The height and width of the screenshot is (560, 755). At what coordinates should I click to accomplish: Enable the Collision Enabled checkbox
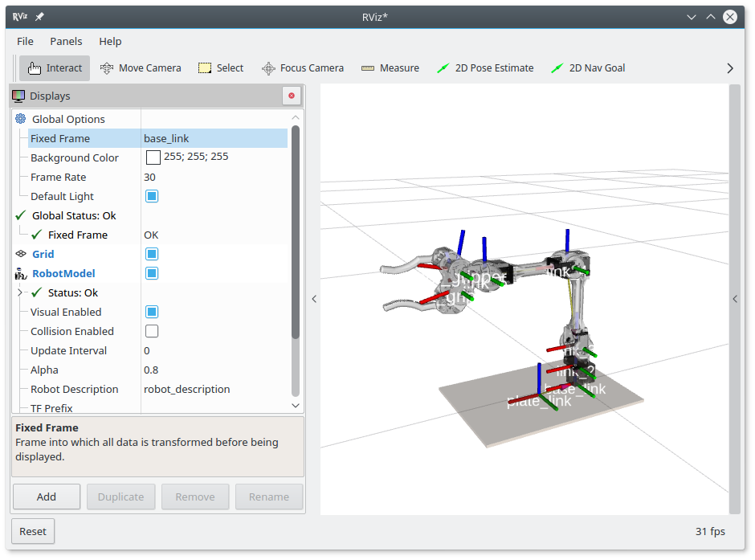pyautogui.click(x=152, y=331)
